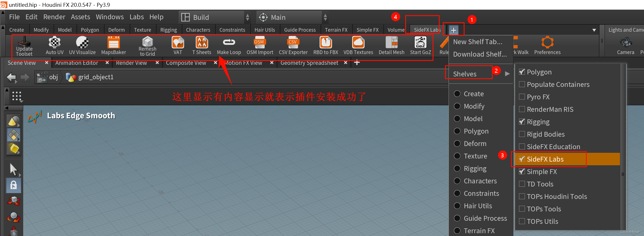Open the T Sheets tool
Screen dimensions: 644x236
pyautogui.click(x=202, y=46)
